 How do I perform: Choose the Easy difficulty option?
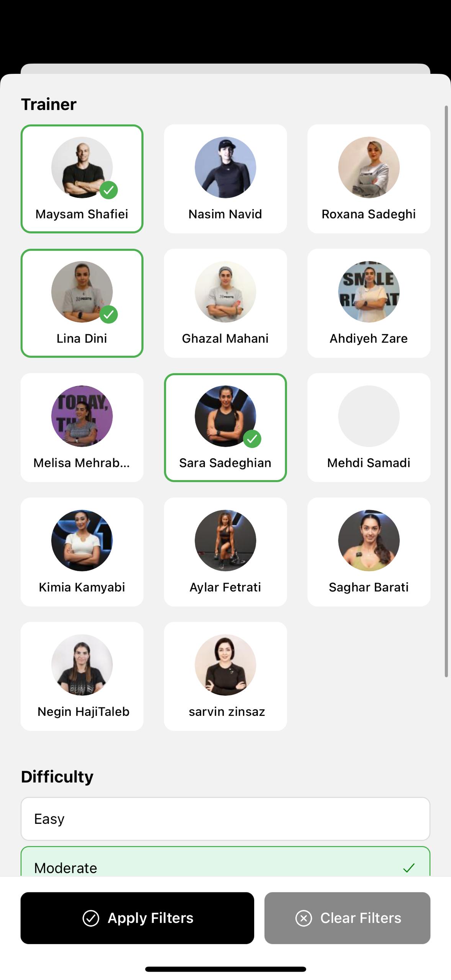coord(225,819)
